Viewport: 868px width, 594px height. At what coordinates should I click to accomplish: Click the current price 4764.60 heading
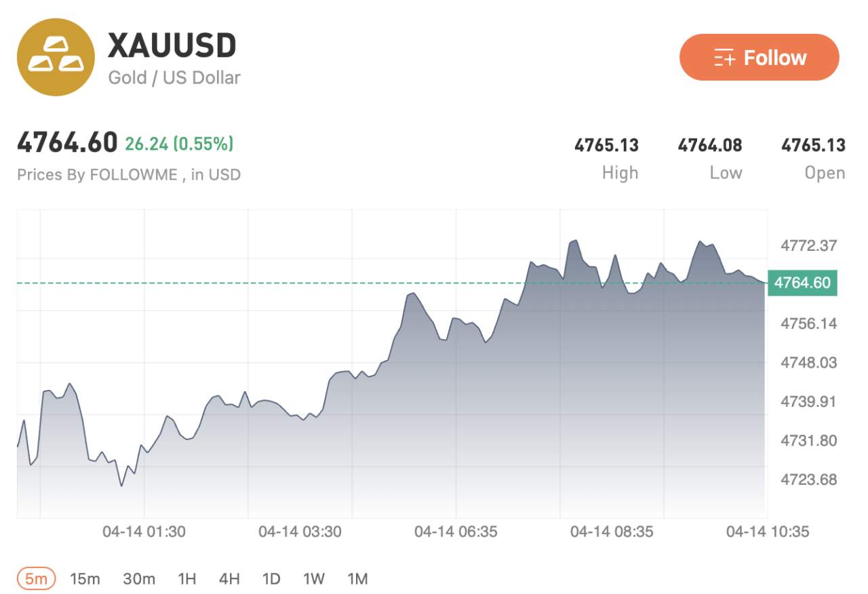(67, 143)
